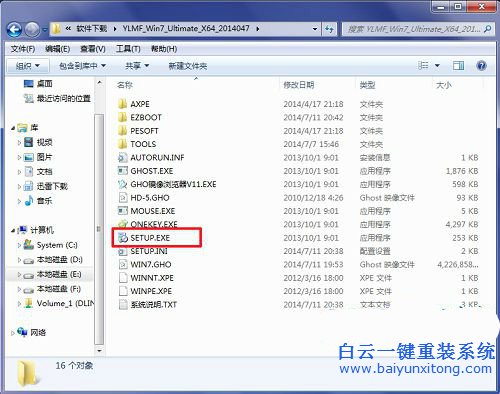Screen dimensions: 500x394
Task: Click the help question mark icon
Action: [x=481, y=65]
